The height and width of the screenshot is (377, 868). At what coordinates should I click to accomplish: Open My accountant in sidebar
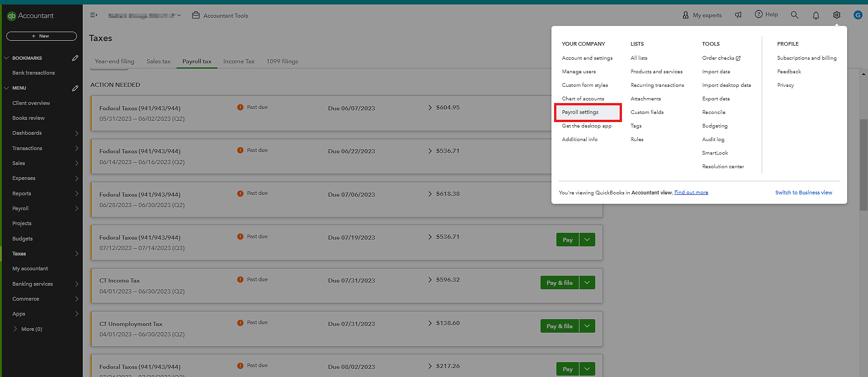point(30,269)
